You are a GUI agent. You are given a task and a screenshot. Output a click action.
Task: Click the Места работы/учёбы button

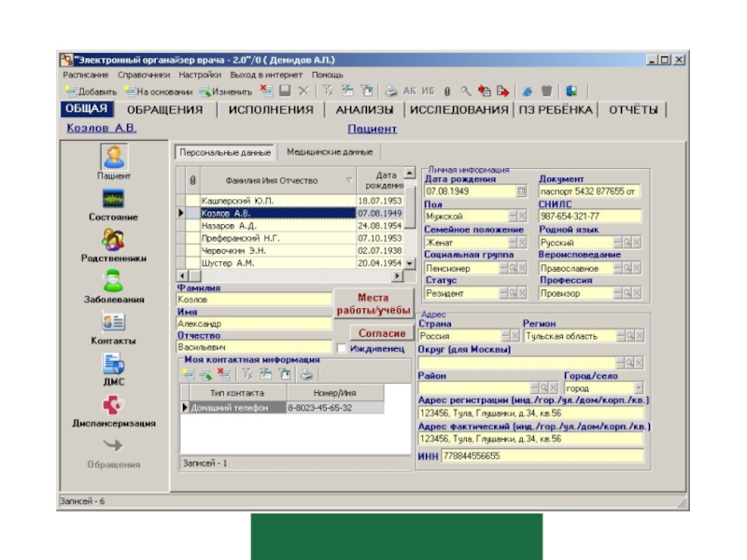pos(373,303)
